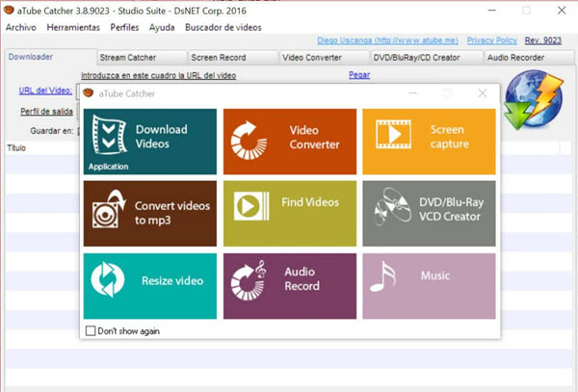Click the Pegar link
578x392 pixels.
[358, 74]
